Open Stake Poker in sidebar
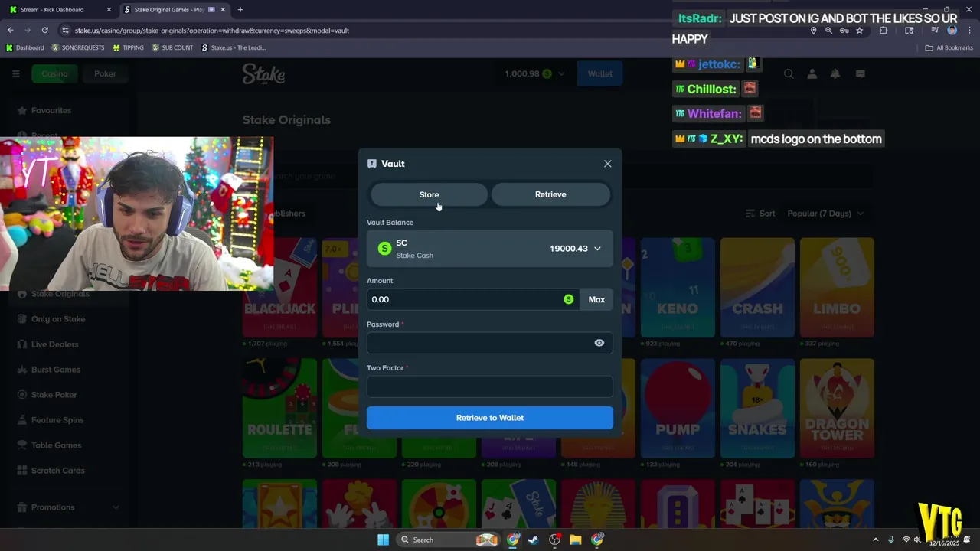Viewport: 980px width, 551px height. click(54, 395)
